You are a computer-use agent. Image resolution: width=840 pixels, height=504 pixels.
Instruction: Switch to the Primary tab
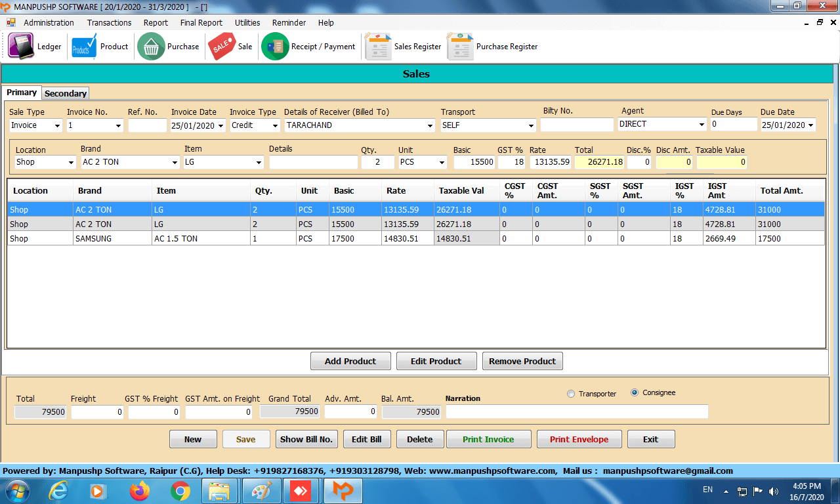coord(22,93)
